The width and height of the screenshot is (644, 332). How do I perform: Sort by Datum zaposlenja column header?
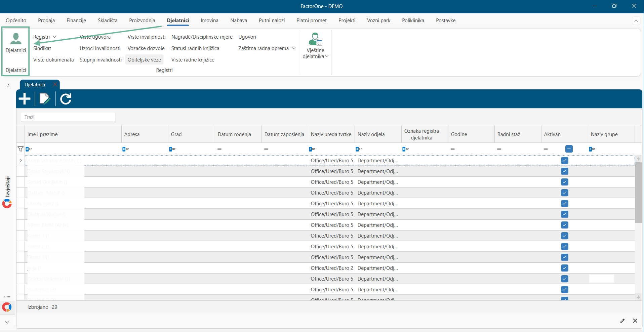point(284,134)
